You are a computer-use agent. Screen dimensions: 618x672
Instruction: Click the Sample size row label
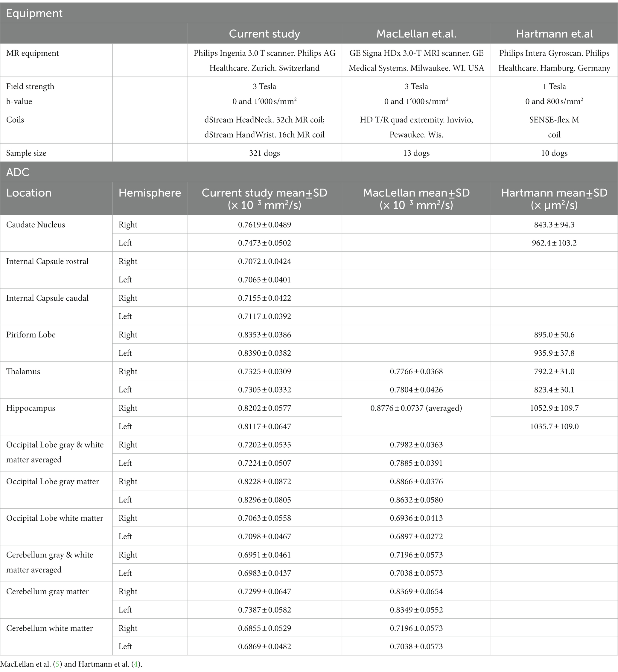point(26,153)
